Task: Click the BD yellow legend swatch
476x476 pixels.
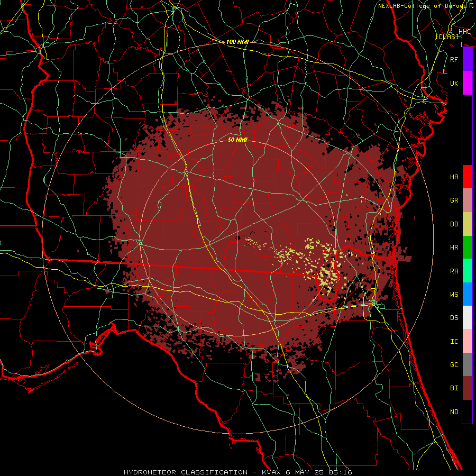Action: point(467,224)
